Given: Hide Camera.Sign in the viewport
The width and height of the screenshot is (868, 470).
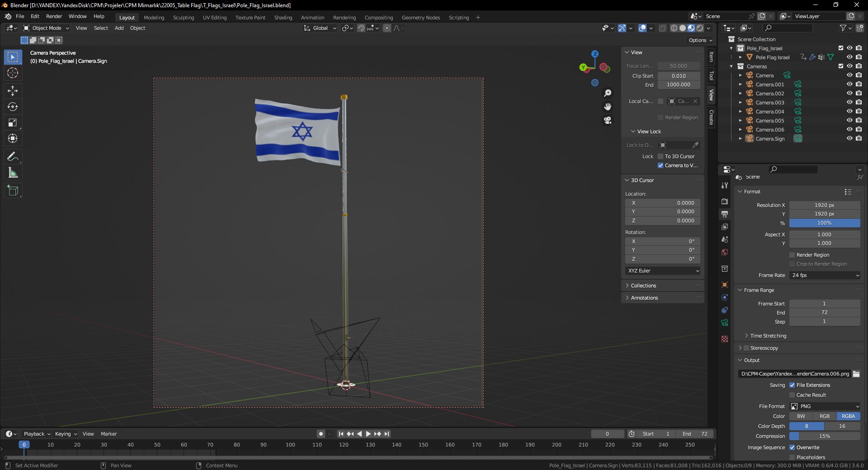Looking at the screenshot, I should click(x=849, y=139).
